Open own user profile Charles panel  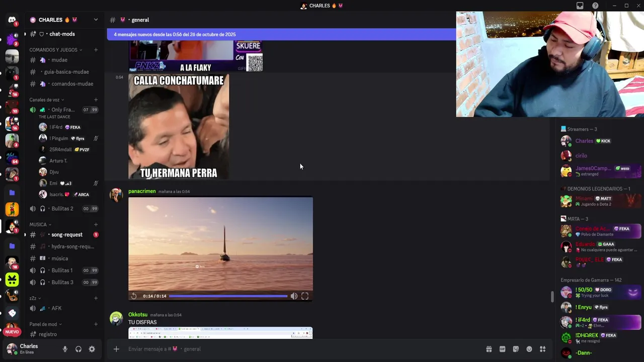[29, 349]
